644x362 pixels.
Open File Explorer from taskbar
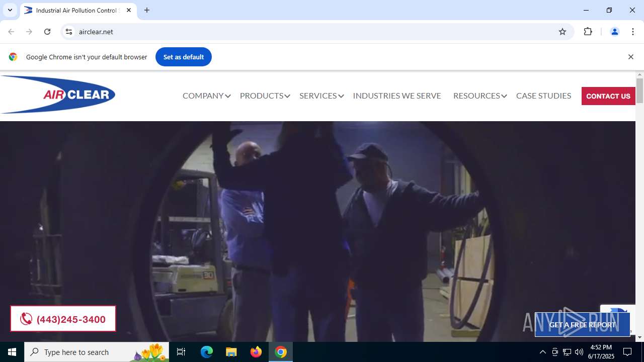pyautogui.click(x=231, y=352)
